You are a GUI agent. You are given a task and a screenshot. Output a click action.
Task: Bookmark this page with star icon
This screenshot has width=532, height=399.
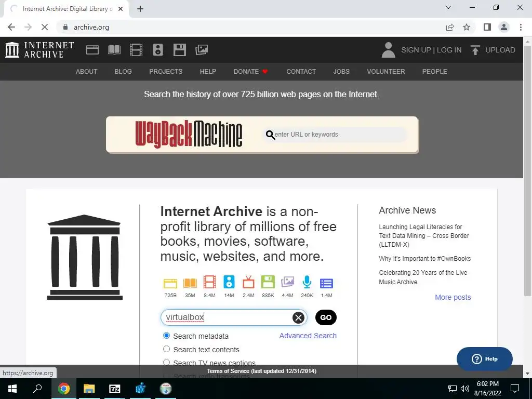[x=467, y=27]
